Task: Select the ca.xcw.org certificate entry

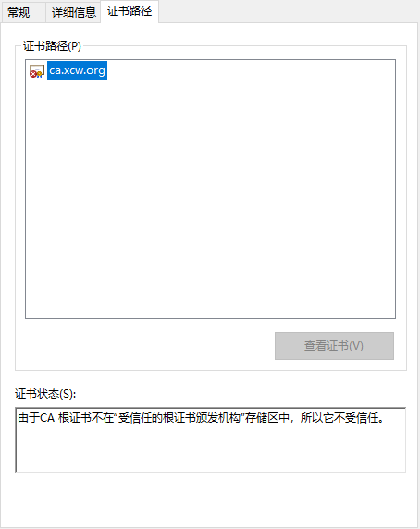Action: (78, 70)
